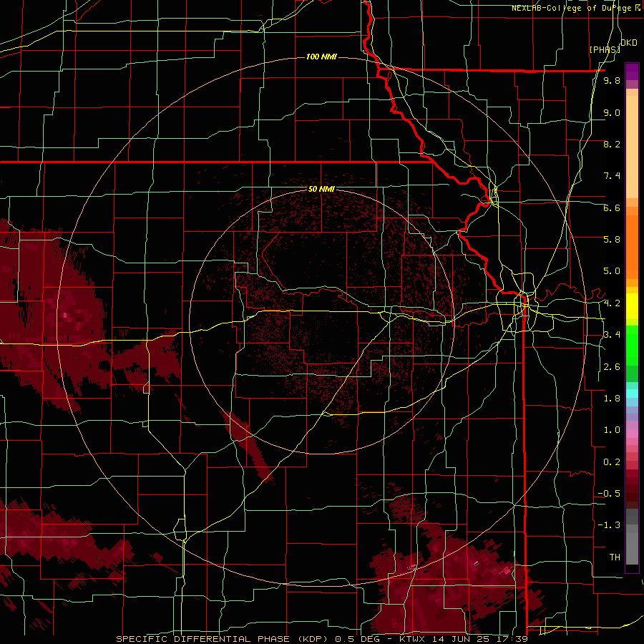644x644 pixels.
Task: Click the 14 JUN 25 date in the caption
Action: (x=462, y=639)
